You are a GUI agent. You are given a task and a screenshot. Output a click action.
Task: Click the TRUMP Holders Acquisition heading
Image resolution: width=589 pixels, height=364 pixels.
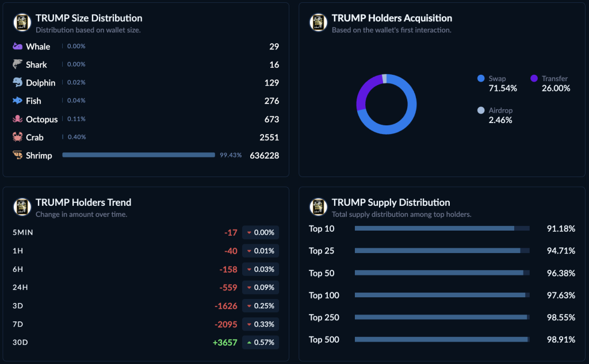coord(392,18)
